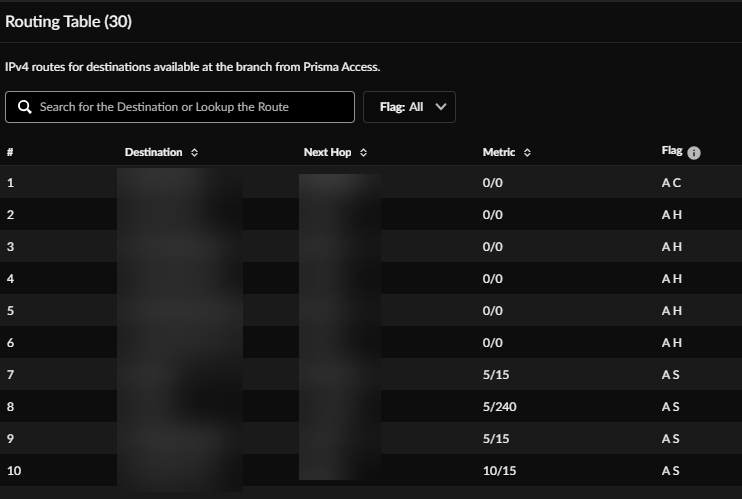The height and width of the screenshot is (499, 742).
Task: Click the info icon beside Flag header
Action: tap(694, 153)
